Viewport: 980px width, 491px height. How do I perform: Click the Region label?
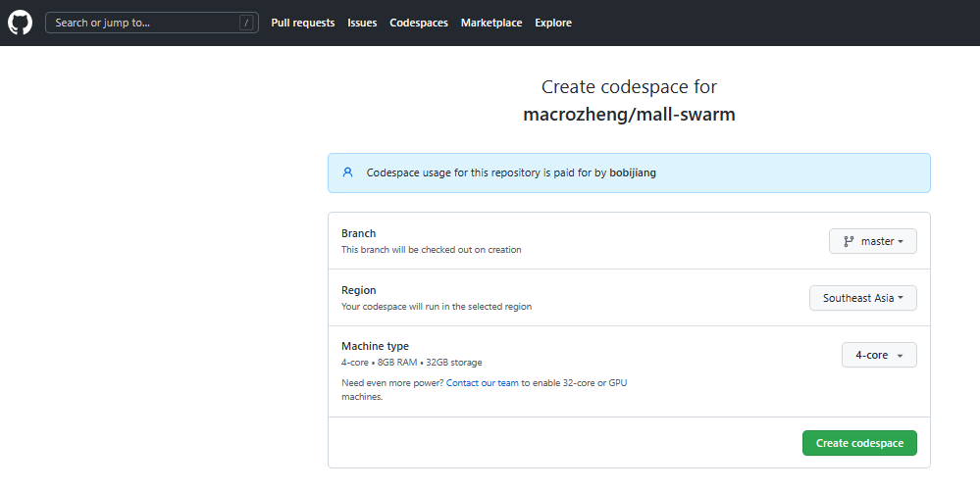(x=358, y=290)
